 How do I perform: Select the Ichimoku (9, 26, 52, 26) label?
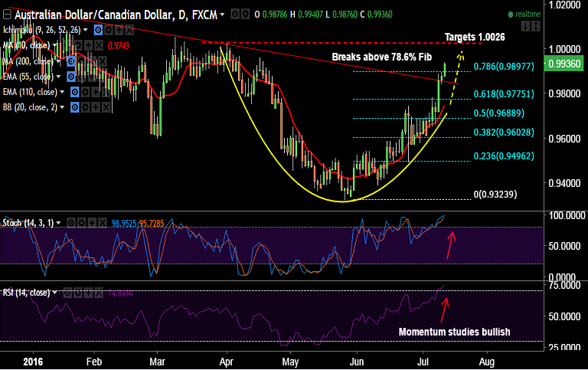click(x=41, y=30)
